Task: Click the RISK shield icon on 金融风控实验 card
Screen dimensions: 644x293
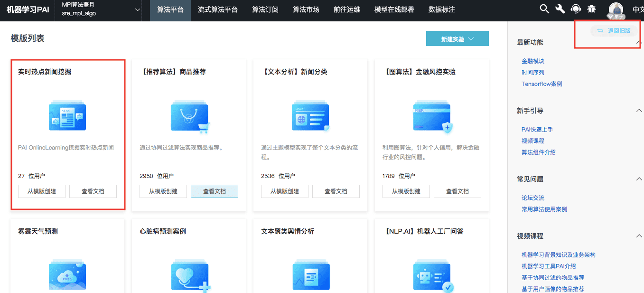Action: [x=432, y=115]
